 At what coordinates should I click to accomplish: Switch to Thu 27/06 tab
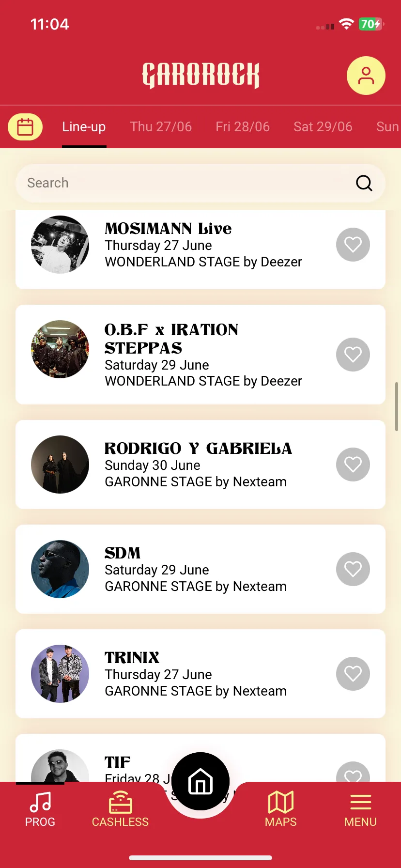tap(161, 127)
